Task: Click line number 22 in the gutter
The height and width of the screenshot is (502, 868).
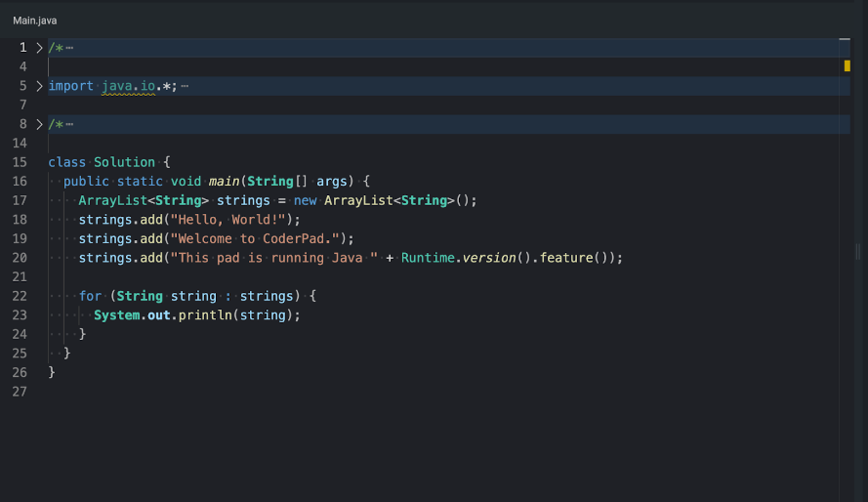Action: pyautogui.click(x=20, y=296)
